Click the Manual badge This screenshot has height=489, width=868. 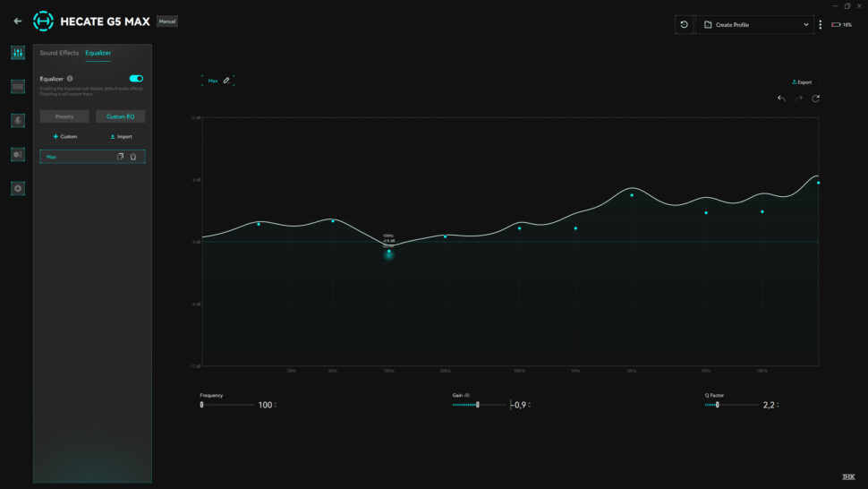click(x=167, y=21)
